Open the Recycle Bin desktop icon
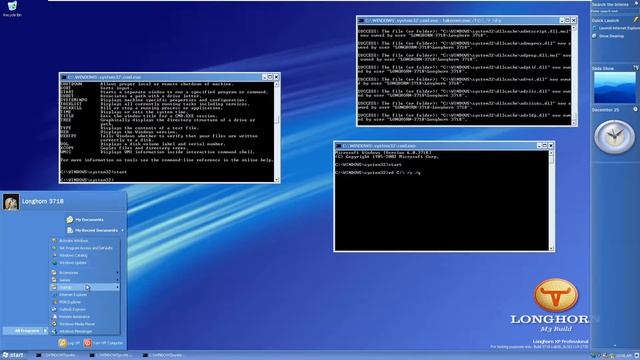Viewport: 640px width, 360px height. pos(12,9)
